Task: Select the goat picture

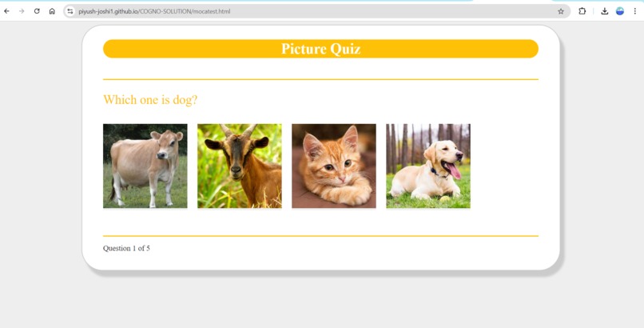Action: [240, 166]
